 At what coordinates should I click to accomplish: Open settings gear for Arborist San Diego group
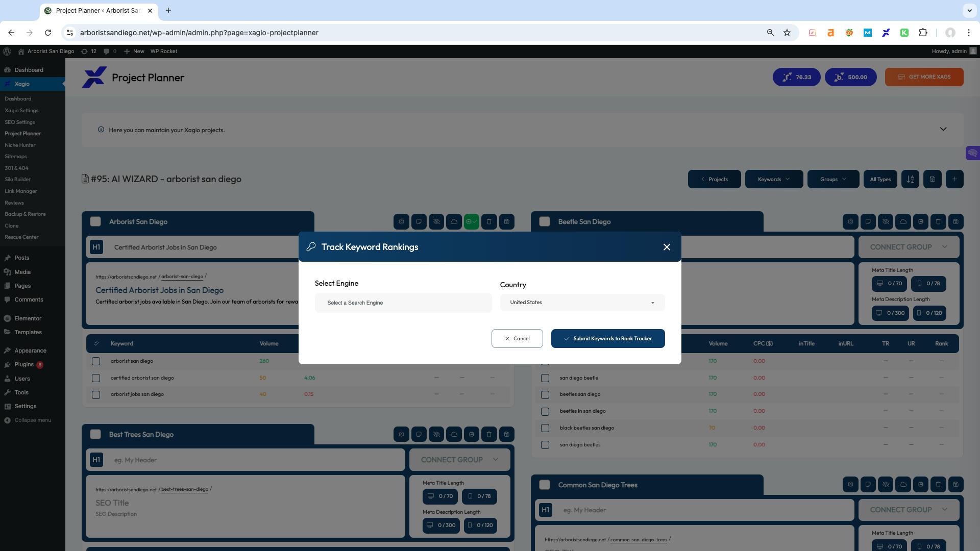(x=401, y=221)
